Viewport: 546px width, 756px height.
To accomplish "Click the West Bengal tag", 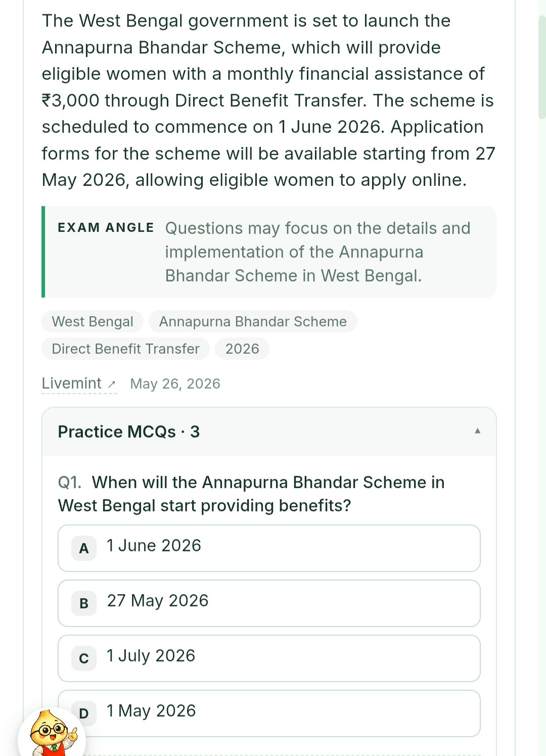I will tap(93, 321).
